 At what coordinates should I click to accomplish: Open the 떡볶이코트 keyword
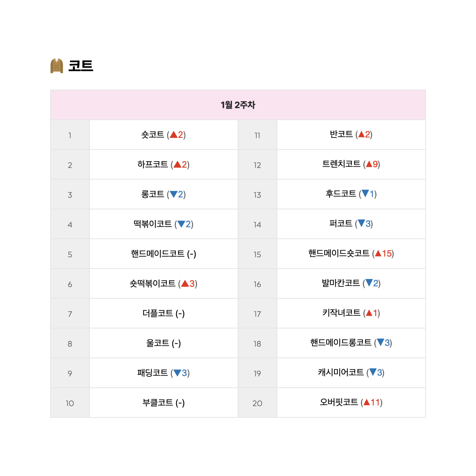pyautogui.click(x=153, y=224)
